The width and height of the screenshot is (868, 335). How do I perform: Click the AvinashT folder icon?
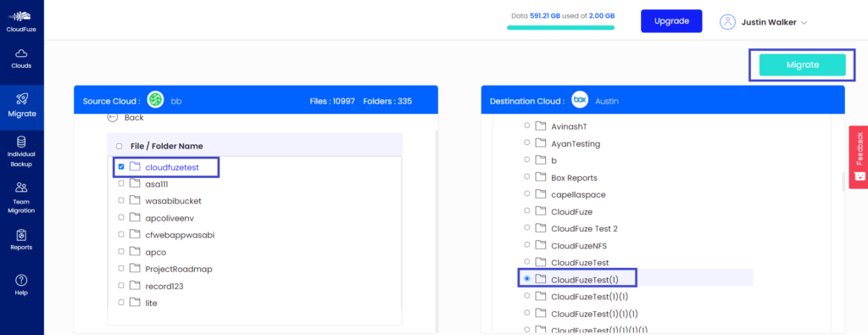(x=540, y=126)
